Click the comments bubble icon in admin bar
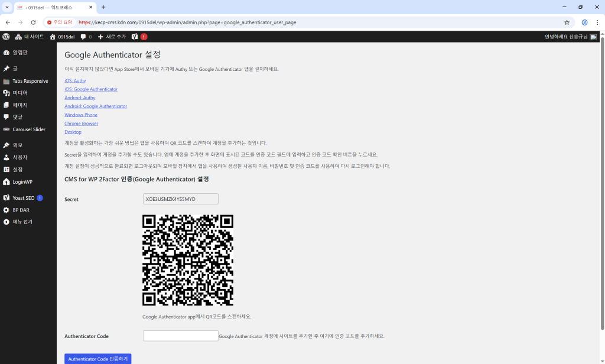Image resolution: width=605 pixels, height=364 pixels. click(x=84, y=37)
